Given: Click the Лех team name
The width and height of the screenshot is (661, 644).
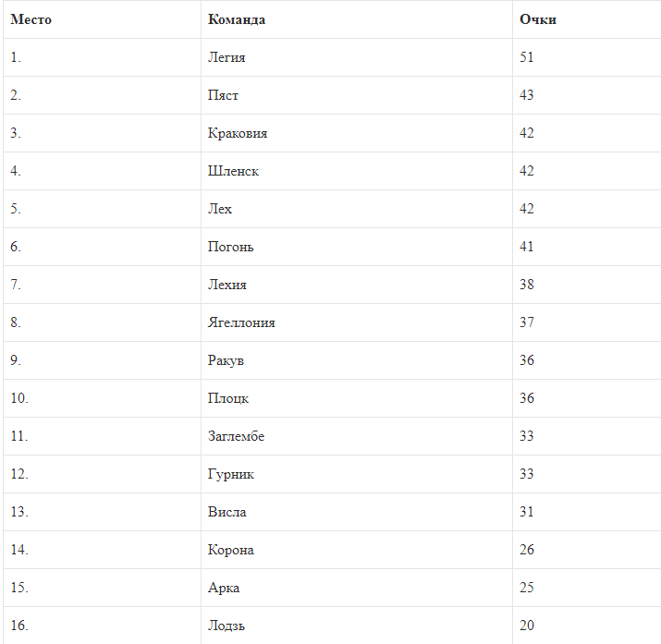Looking at the screenshot, I should [220, 209].
